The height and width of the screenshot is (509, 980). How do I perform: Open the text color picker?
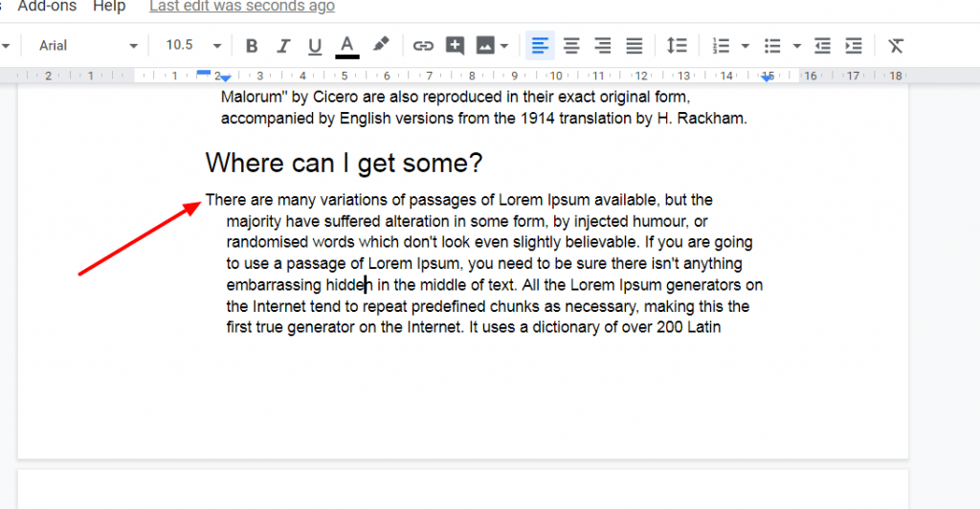pyautogui.click(x=347, y=46)
